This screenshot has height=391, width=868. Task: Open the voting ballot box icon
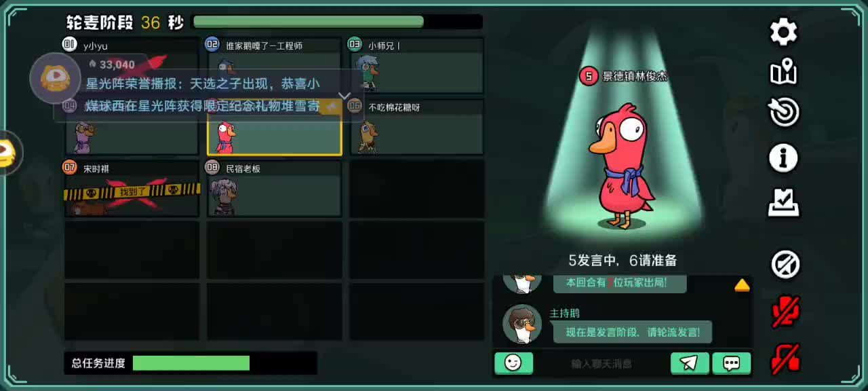point(784,202)
